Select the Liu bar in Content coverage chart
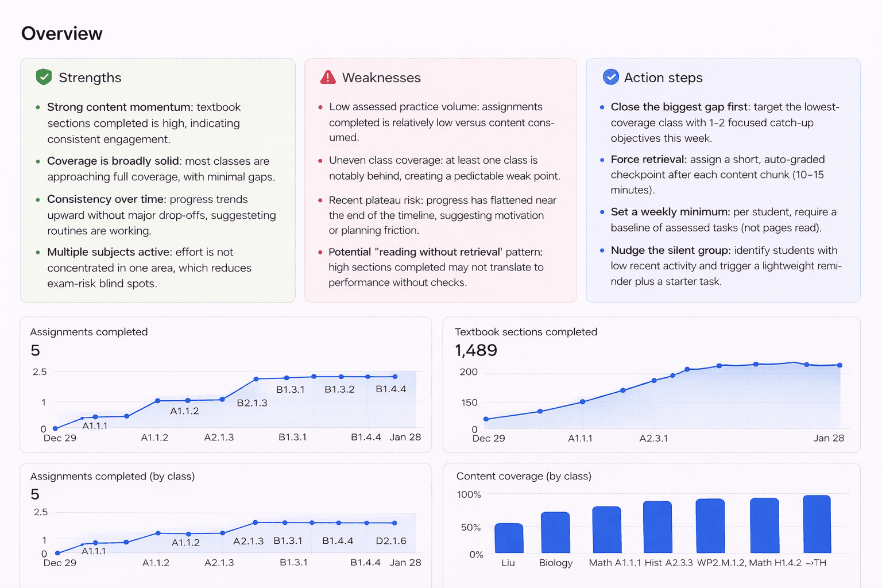882x588 pixels. (x=509, y=538)
